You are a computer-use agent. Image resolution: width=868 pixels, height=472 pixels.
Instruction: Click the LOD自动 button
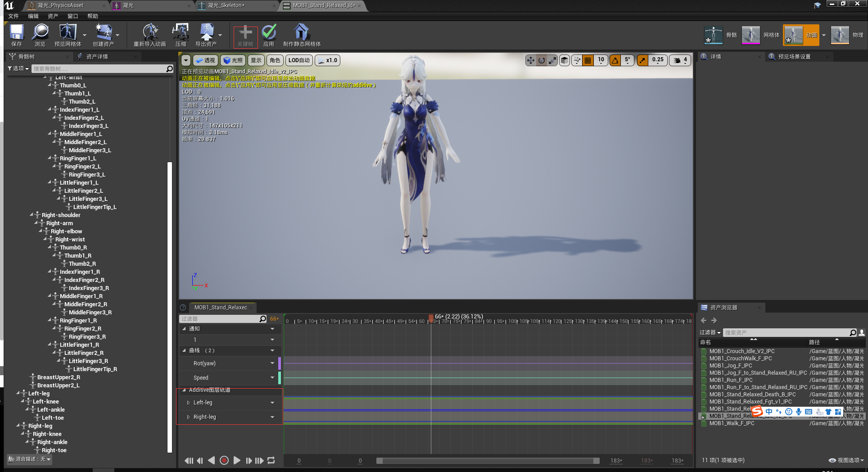coord(299,60)
